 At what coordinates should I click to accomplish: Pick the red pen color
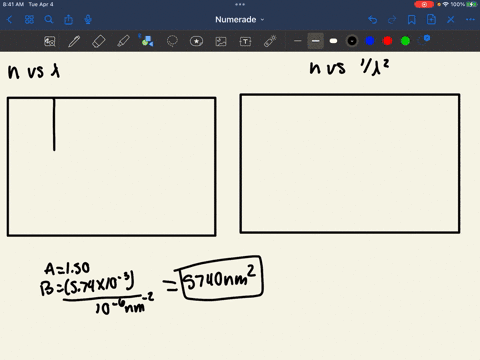click(x=387, y=41)
